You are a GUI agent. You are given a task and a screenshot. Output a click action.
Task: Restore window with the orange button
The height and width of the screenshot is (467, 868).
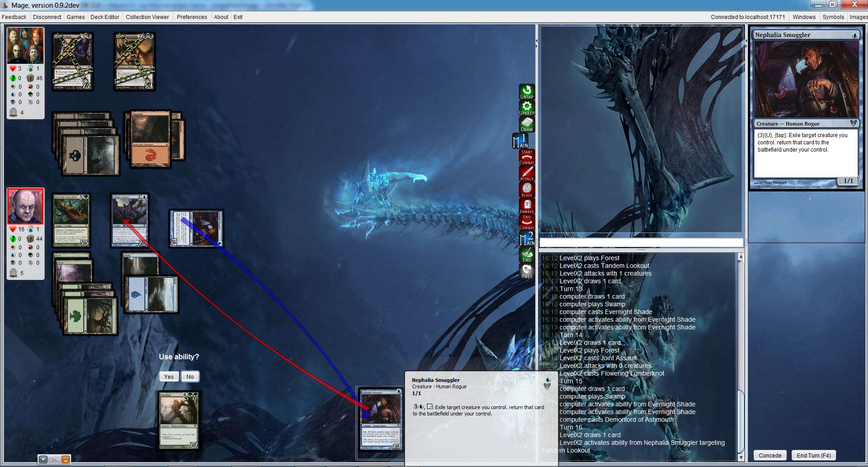[66, 460]
